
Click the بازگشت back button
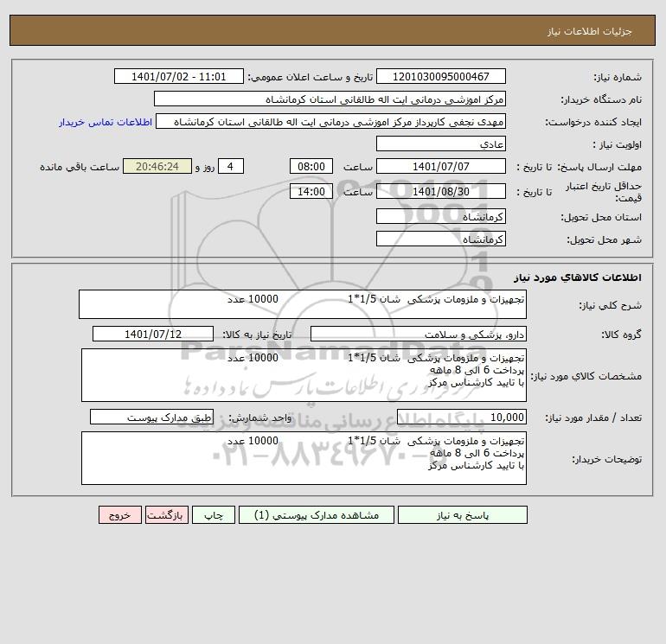tap(166, 515)
